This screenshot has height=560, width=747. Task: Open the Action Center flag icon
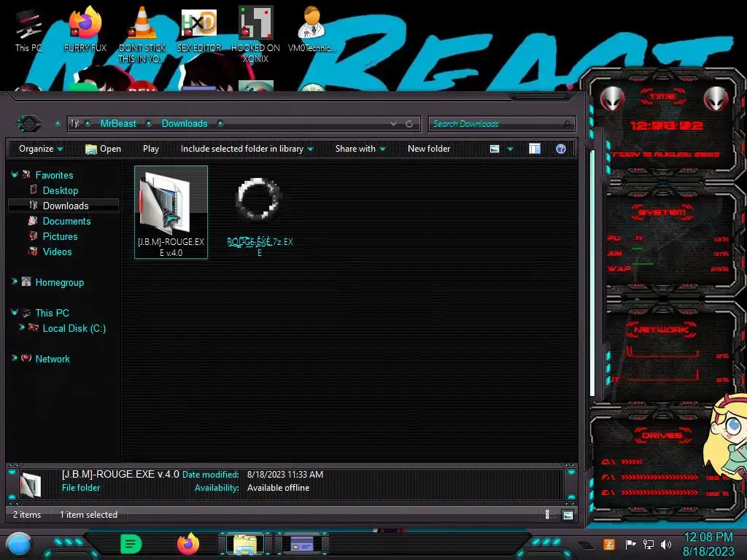tap(630, 544)
